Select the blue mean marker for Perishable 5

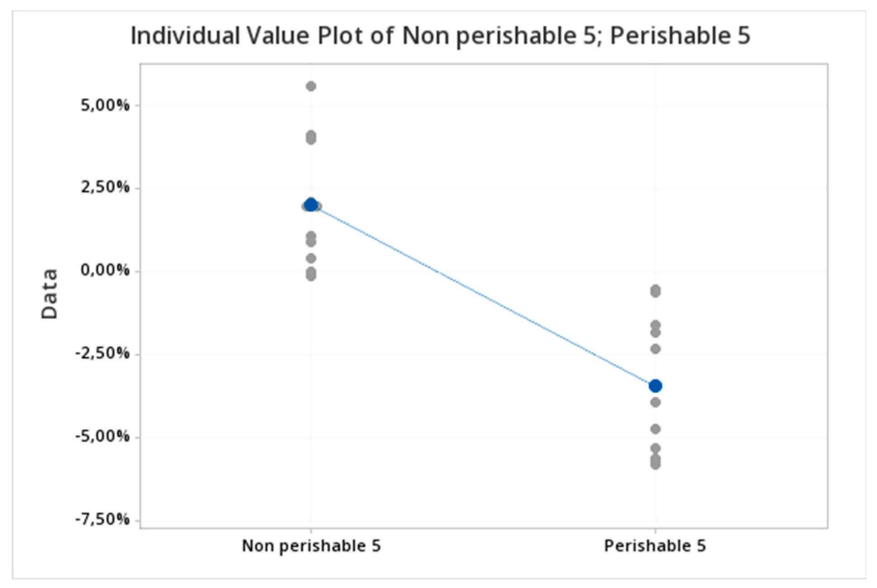point(655,386)
